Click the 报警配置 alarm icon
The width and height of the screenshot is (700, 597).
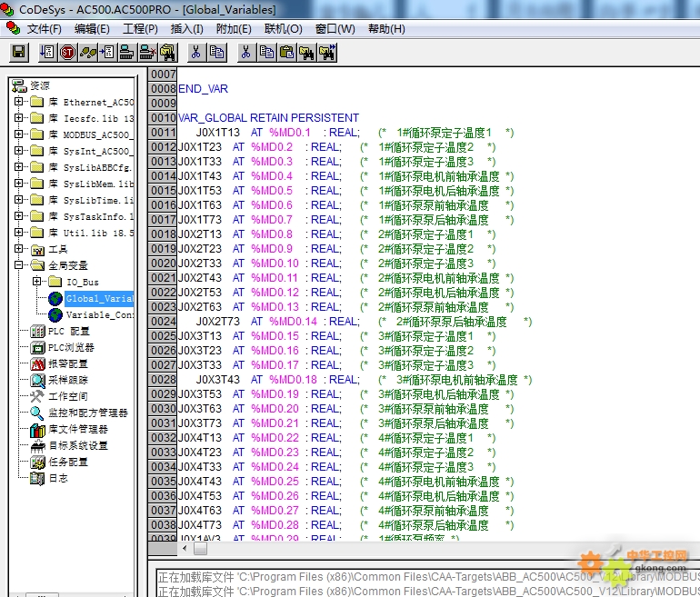(37, 364)
